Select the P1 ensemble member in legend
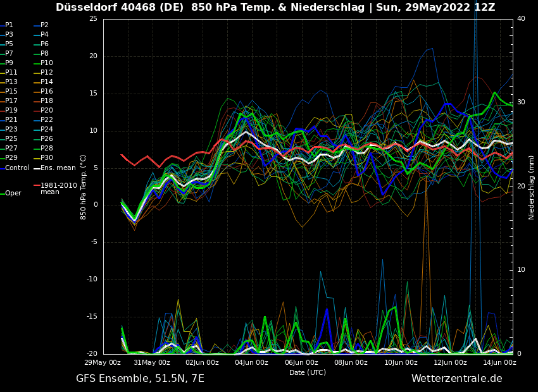Screen dimensions: 538x392 coord(9,25)
